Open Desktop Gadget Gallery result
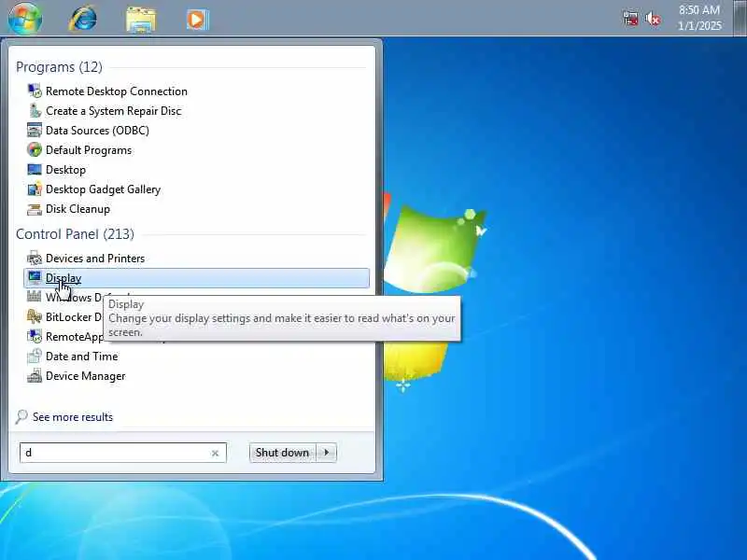Viewport: 747px width, 560px height. click(103, 189)
